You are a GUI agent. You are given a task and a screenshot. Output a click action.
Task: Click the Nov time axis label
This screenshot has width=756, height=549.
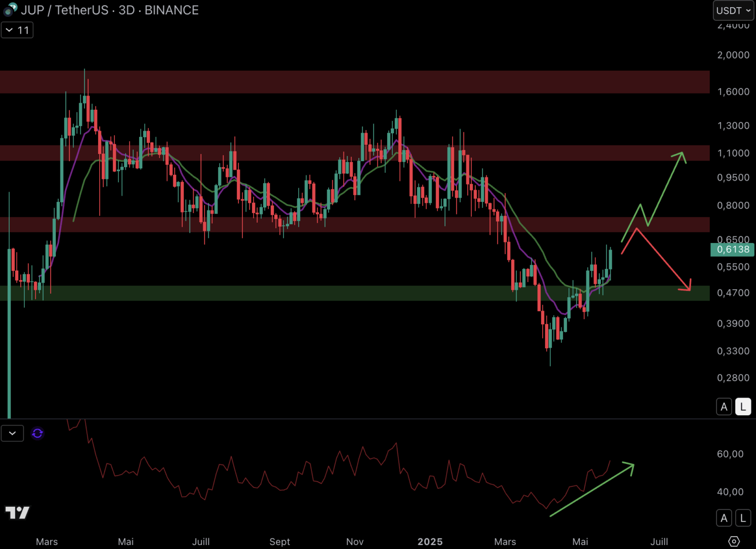tap(355, 542)
